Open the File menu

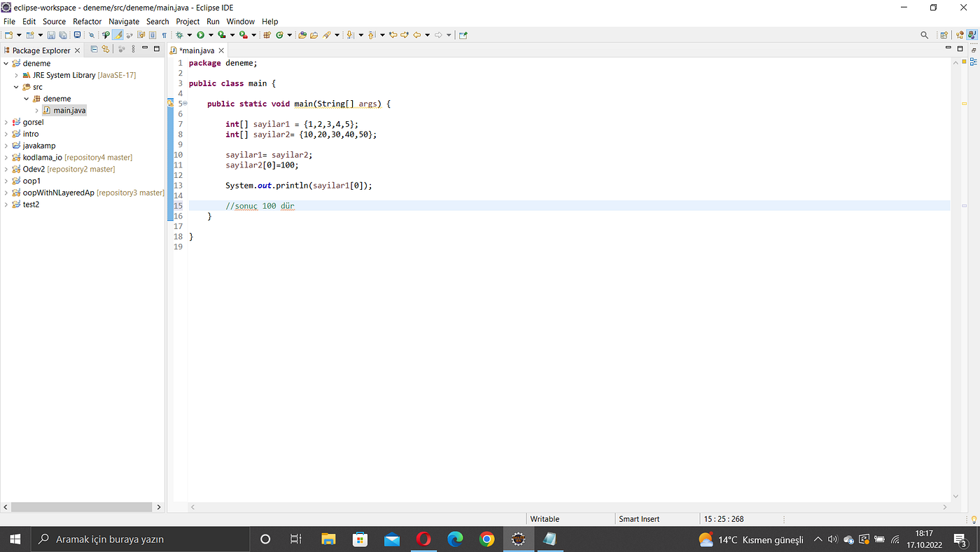[9, 22]
